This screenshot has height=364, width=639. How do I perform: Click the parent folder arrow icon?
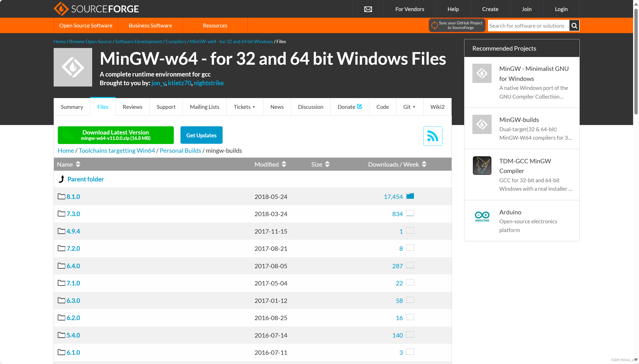tap(61, 179)
